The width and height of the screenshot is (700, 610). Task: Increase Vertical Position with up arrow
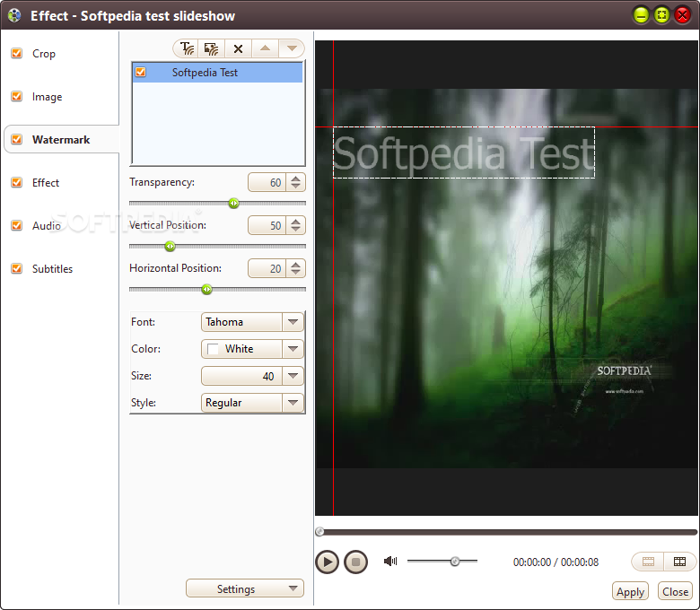(x=295, y=222)
